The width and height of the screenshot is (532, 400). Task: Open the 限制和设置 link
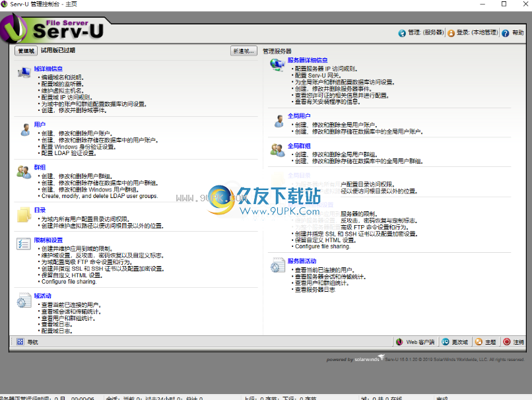[x=48, y=240]
